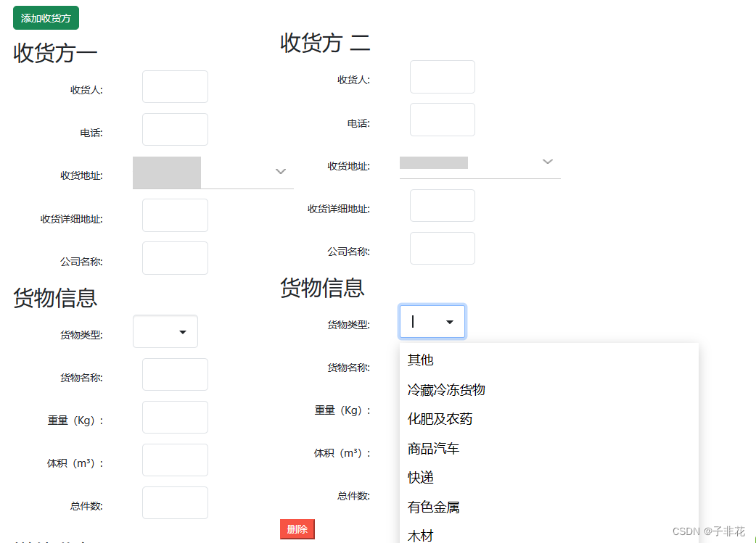This screenshot has width=756, height=543.
Task: Click the 电话 input field for 收货方二
Action: [442, 120]
